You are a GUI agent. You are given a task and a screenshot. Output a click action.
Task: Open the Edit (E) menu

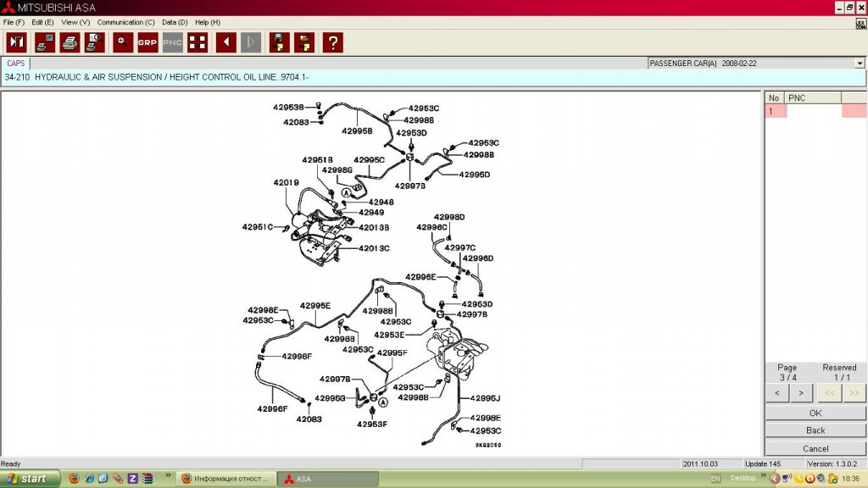pyautogui.click(x=42, y=22)
